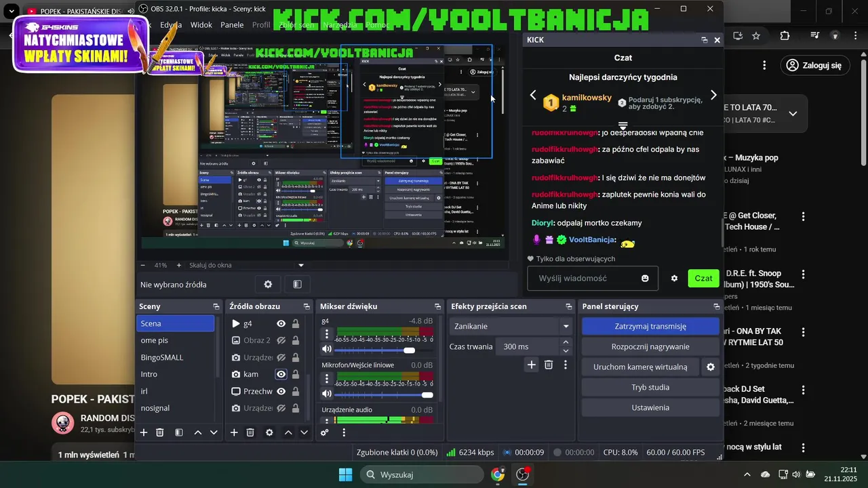Configure virtual camera via gear icon
This screenshot has height=488, width=868.
(711, 367)
